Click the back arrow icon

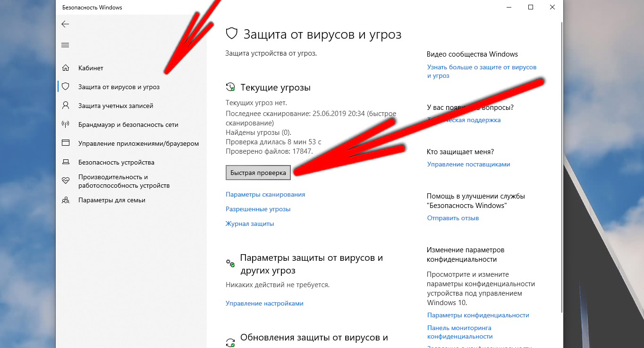tap(66, 24)
